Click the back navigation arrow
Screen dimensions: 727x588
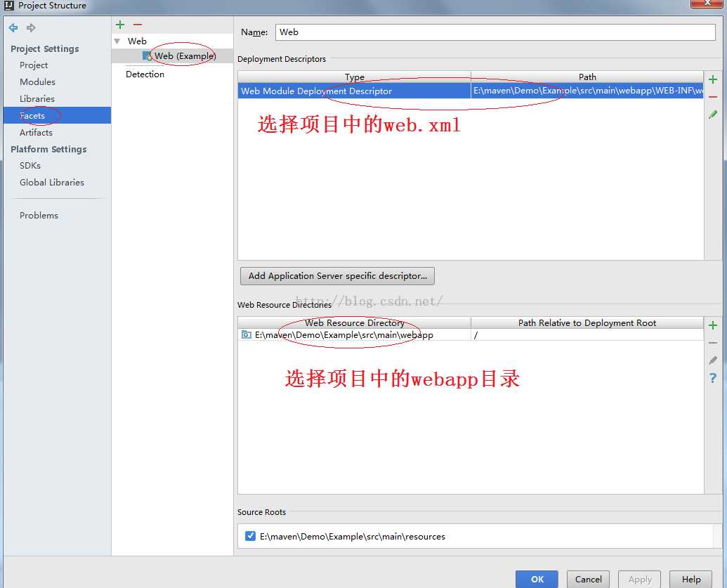(x=13, y=28)
